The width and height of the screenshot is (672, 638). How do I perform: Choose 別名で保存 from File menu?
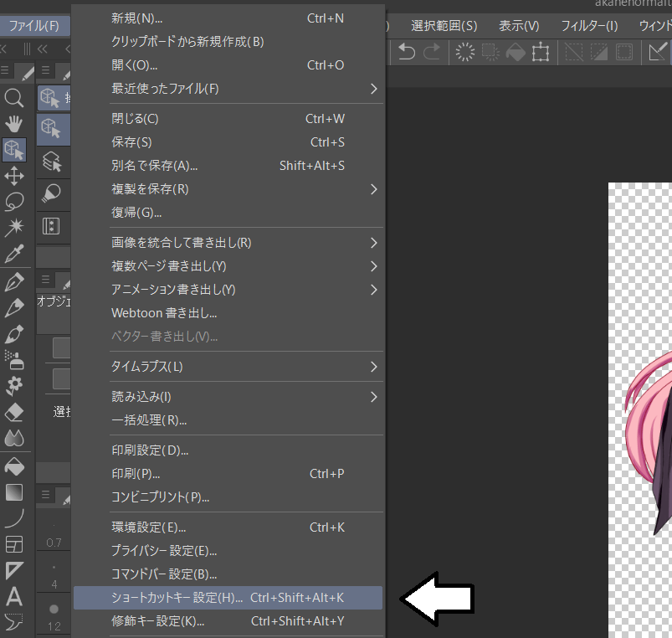pyautogui.click(x=228, y=166)
